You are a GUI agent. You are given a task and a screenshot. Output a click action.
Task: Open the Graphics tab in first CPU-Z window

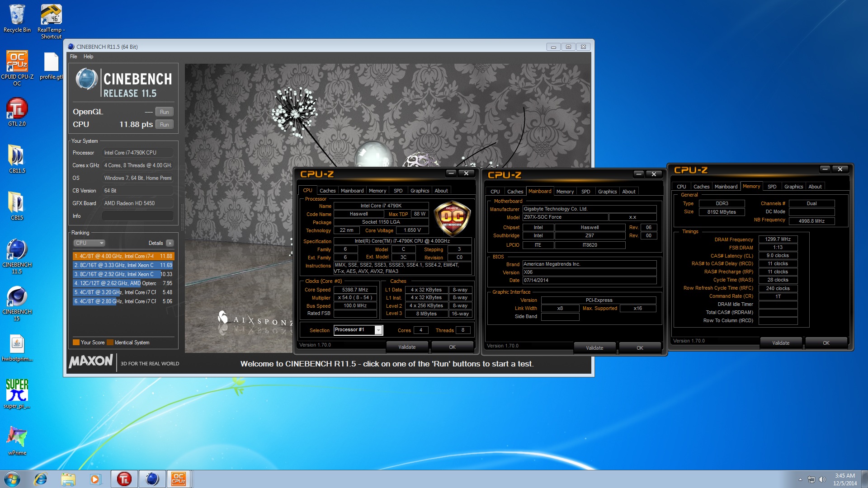click(x=420, y=191)
